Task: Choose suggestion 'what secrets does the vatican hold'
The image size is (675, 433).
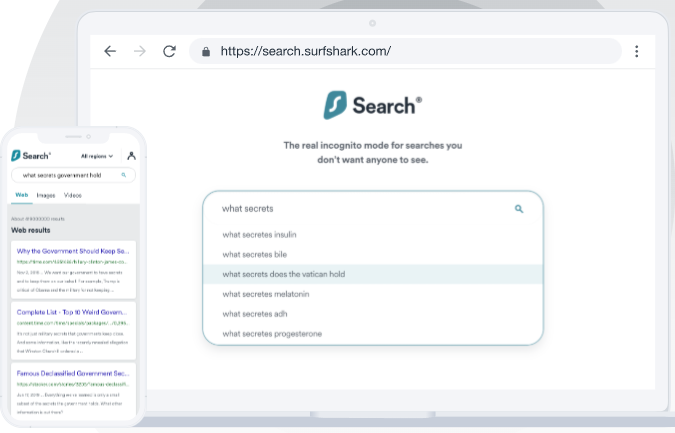Action: pos(373,274)
